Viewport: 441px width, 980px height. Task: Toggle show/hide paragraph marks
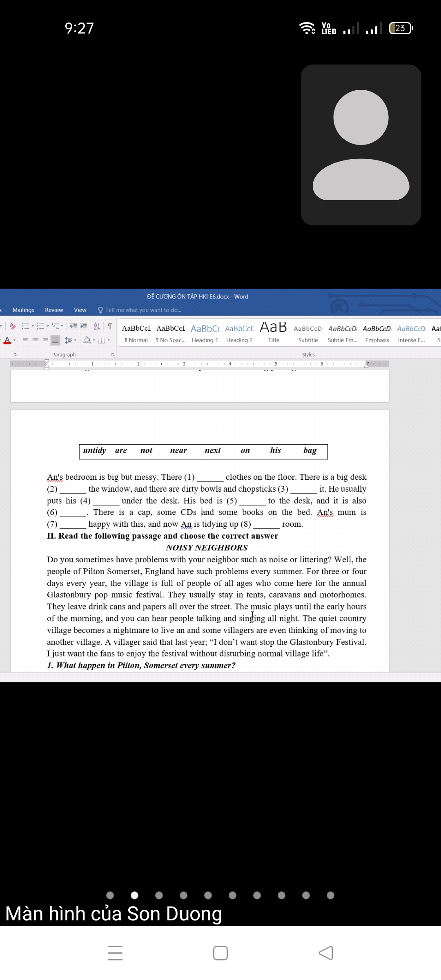tap(109, 326)
